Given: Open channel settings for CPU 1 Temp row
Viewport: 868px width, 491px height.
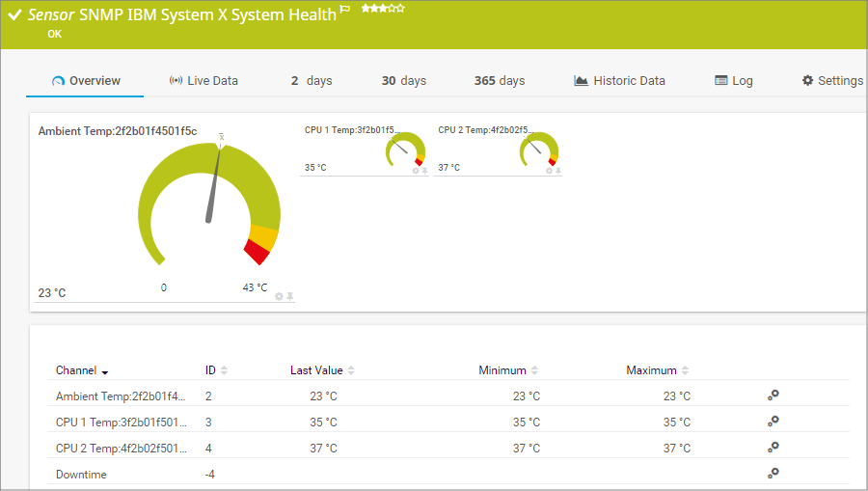Looking at the screenshot, I should point(773,421).
